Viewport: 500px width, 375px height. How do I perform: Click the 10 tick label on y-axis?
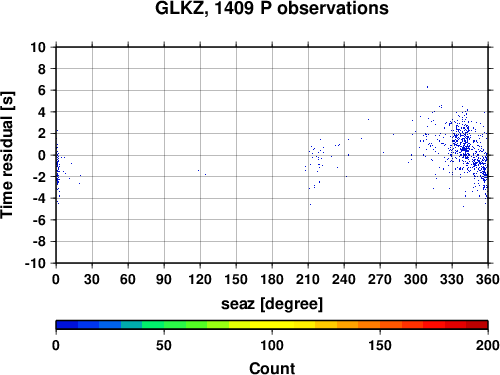pyautogui.click(x=38, y=47)
